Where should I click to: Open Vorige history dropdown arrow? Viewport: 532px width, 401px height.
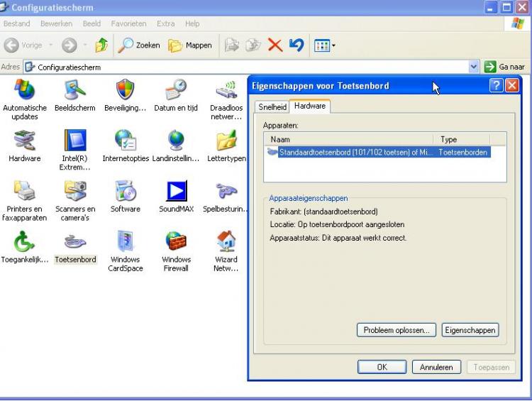(x=51, y=45)
